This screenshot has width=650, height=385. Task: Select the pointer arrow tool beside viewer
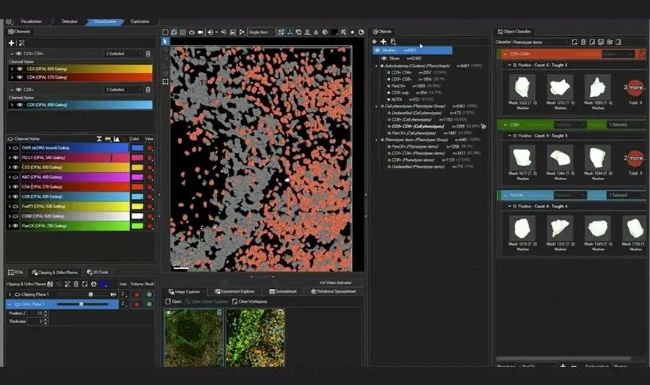tap(165, 41)
